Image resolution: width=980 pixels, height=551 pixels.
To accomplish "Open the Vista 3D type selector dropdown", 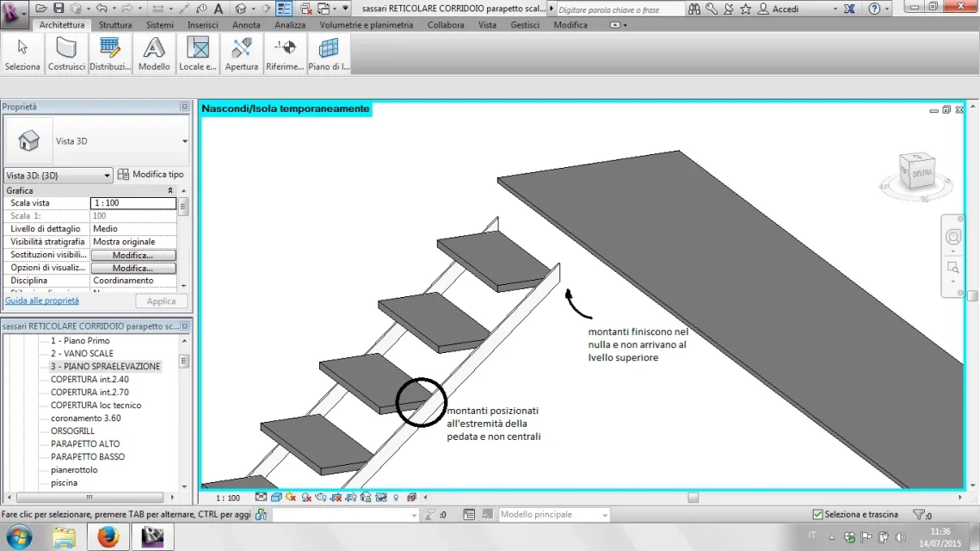I will pos(184,141).
